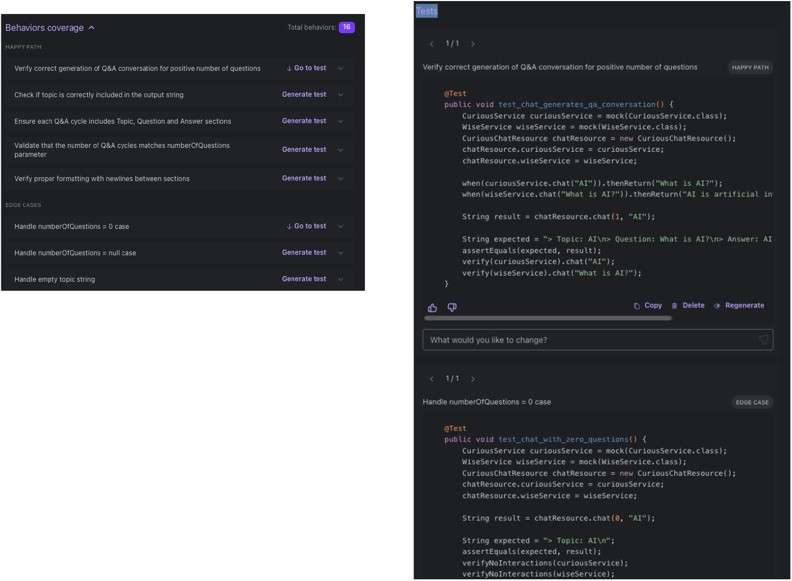Click previous arrow in zero questions test card

pos(431,379)
